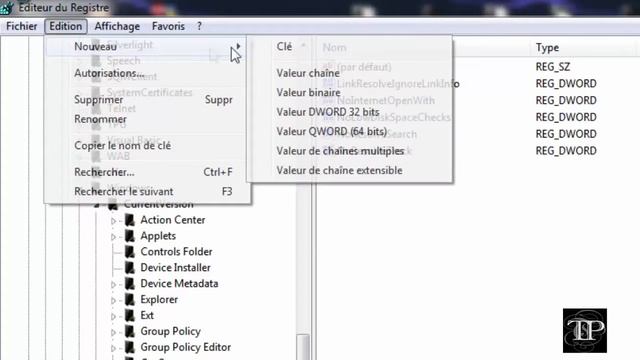This screenshot has height=360, width=640.
Task: Expand the Group Policy key
Action: pos(113,332)
